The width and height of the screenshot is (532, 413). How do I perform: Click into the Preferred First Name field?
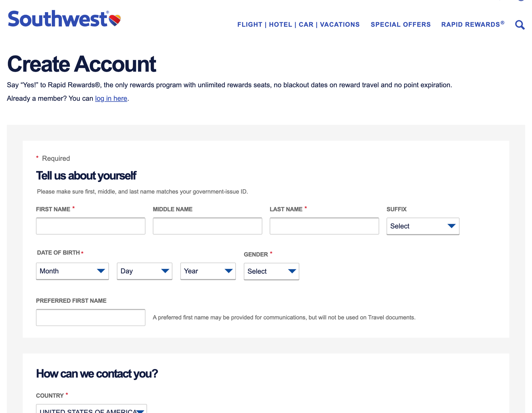[x=91, y=317]
